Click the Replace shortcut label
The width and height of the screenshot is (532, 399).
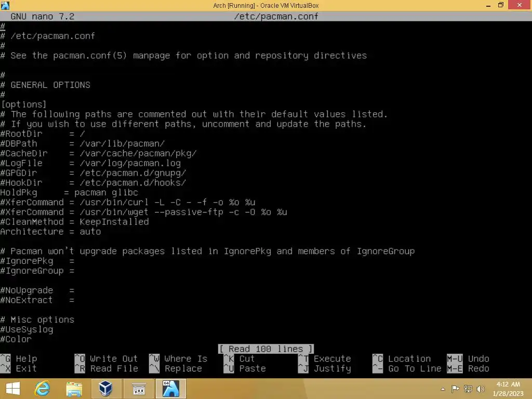[183, 368]
